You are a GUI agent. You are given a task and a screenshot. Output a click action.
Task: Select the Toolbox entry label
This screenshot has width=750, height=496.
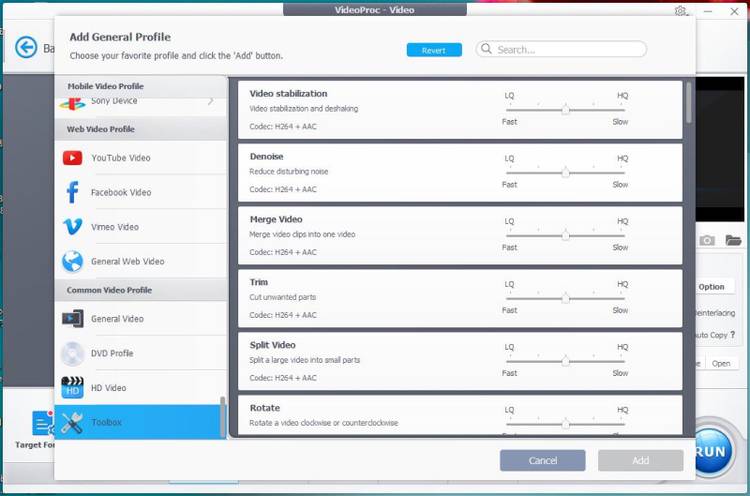106,422
